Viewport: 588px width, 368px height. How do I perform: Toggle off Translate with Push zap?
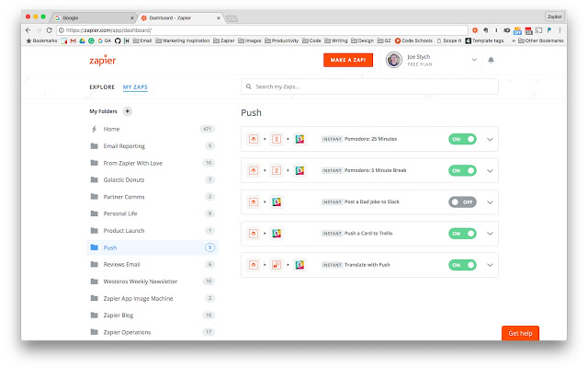(x=462, y=265)
